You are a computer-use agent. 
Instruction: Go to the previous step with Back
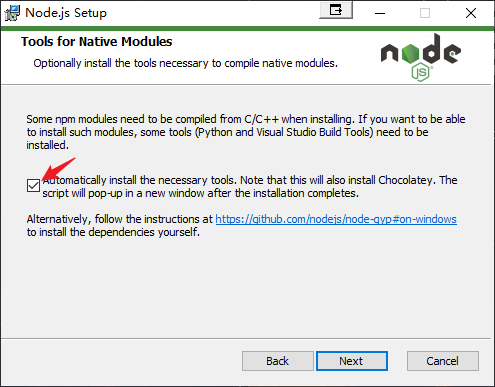point(277,361)
